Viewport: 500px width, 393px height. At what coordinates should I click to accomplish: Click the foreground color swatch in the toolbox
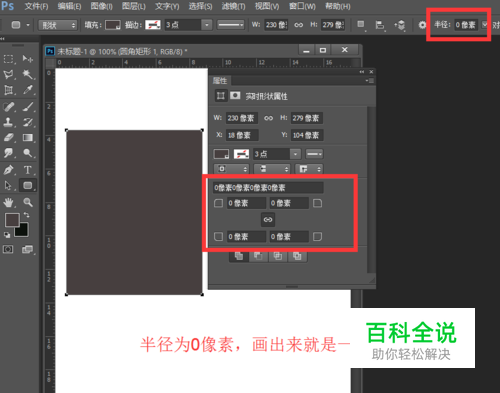point(12,220)
